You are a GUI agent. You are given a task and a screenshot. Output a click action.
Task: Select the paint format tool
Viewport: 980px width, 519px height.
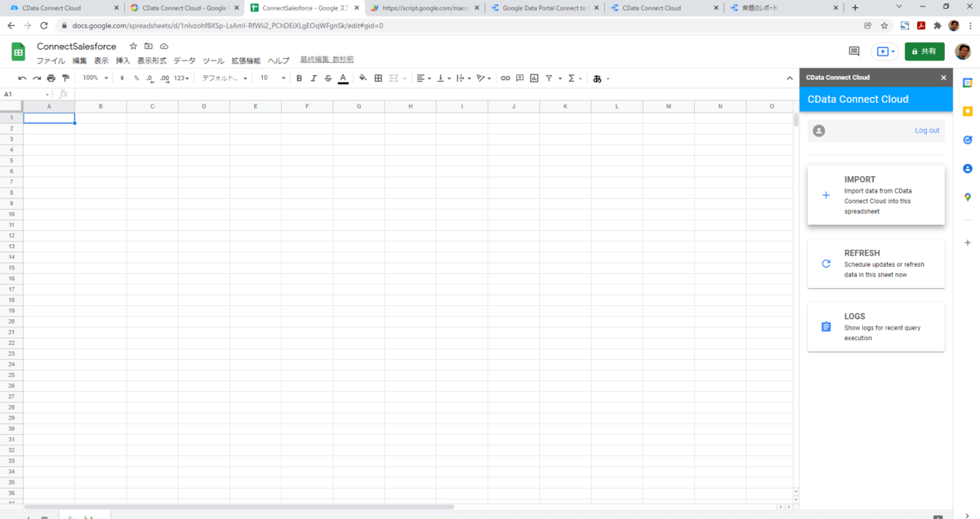click(66, 78)
